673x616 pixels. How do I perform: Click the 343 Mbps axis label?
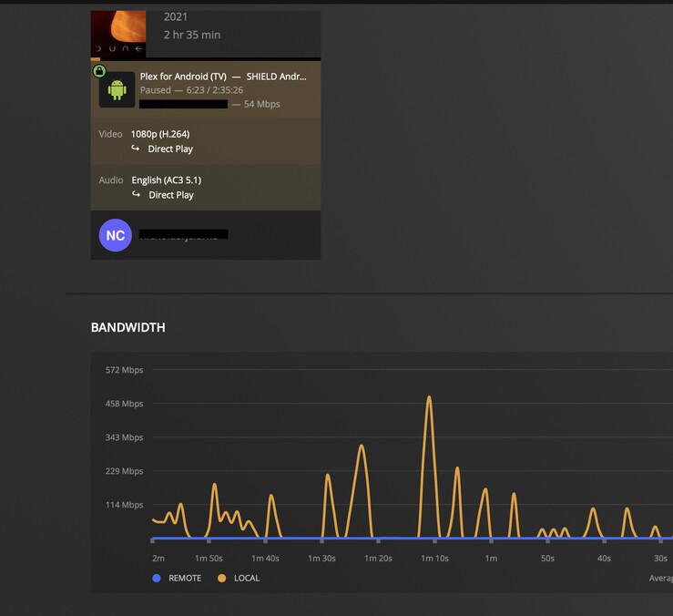(x=124, y=437)
